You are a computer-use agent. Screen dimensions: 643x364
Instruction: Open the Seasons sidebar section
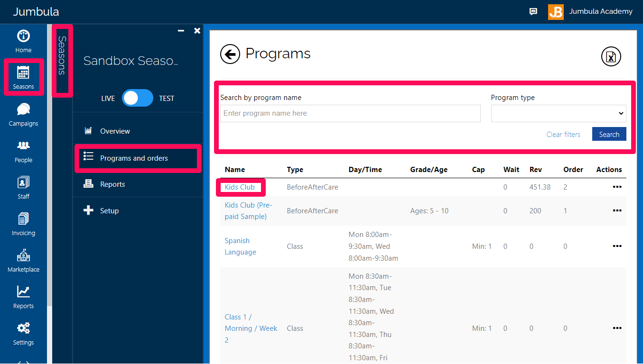[x=23, y=77]
